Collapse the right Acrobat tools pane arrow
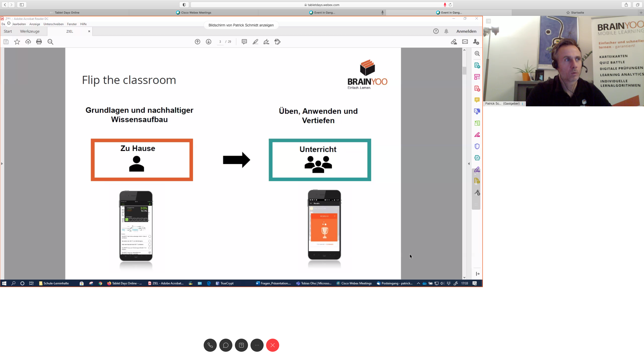 [x=469, y=164]
